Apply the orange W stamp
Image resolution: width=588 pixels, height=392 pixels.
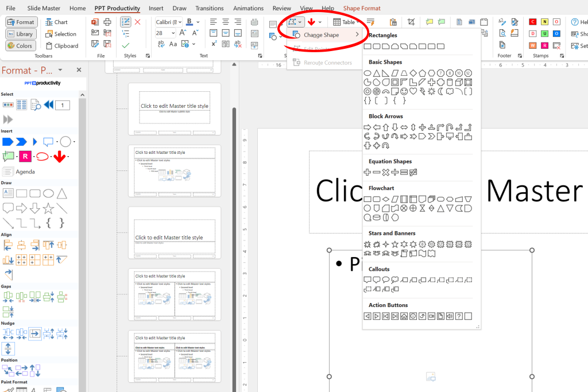532,46
